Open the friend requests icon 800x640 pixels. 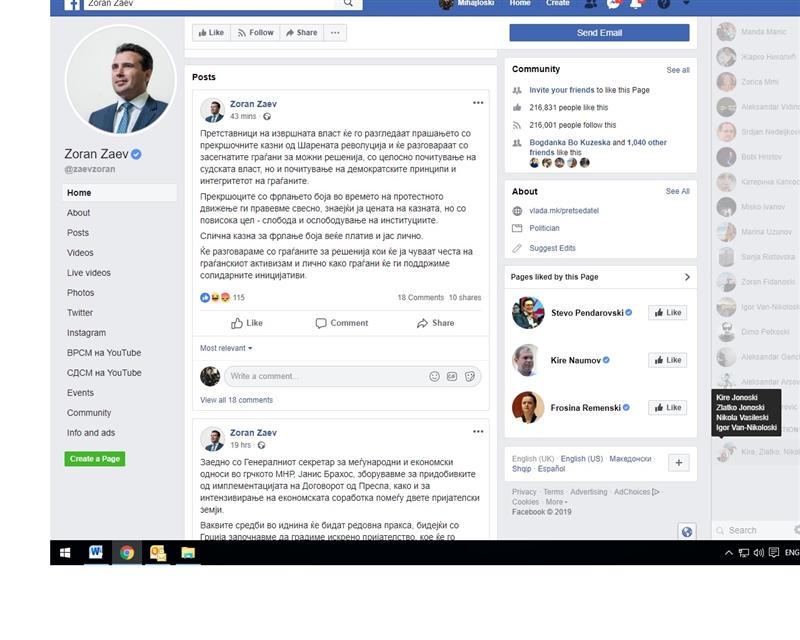[x=590, y=4]
